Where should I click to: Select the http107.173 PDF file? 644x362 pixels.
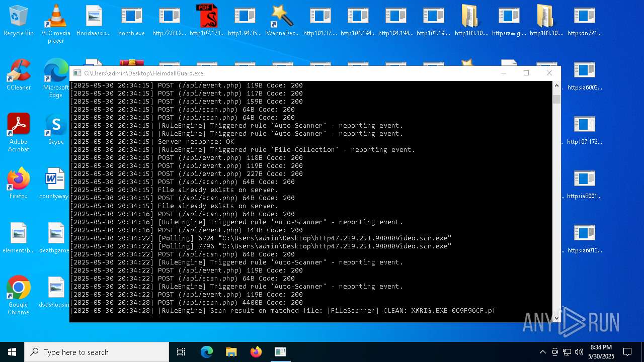207,21
